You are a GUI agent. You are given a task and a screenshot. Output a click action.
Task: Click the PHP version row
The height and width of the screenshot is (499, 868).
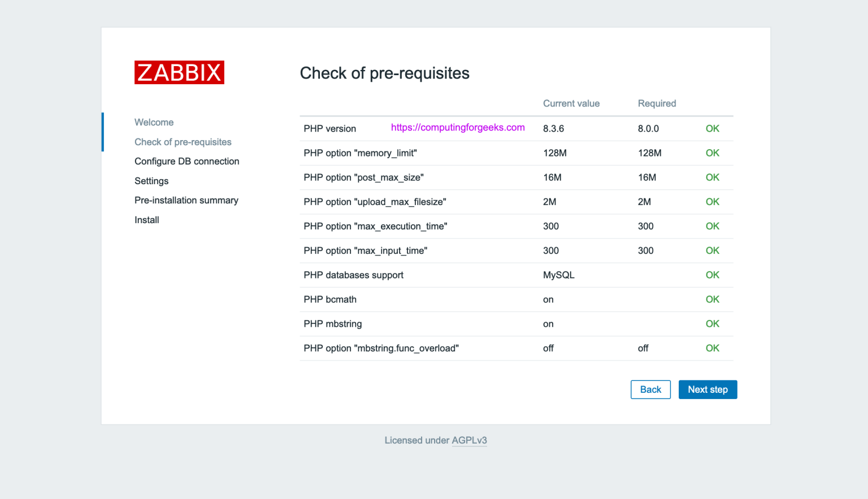click(x=330, y=128)
